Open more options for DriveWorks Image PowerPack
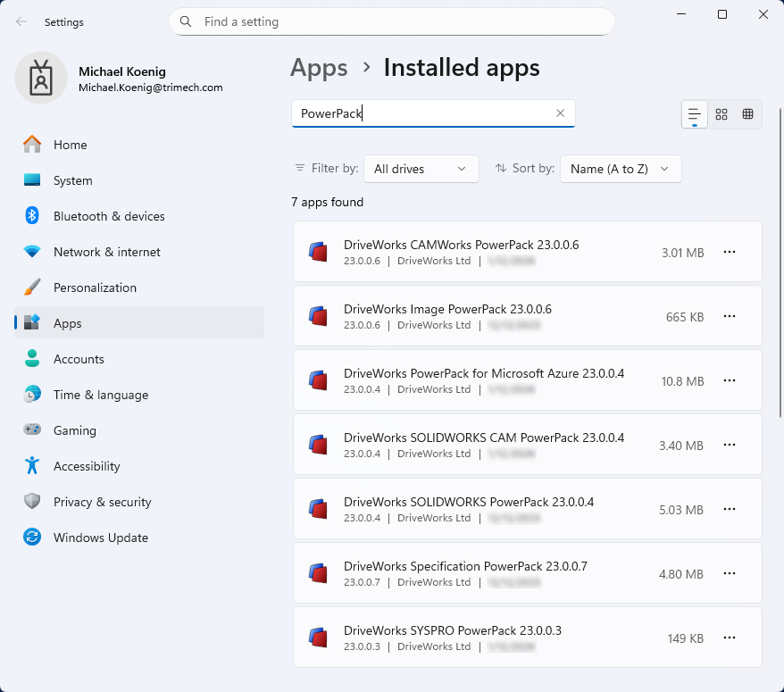The image size is (784, 692). (x=729, y=316)
